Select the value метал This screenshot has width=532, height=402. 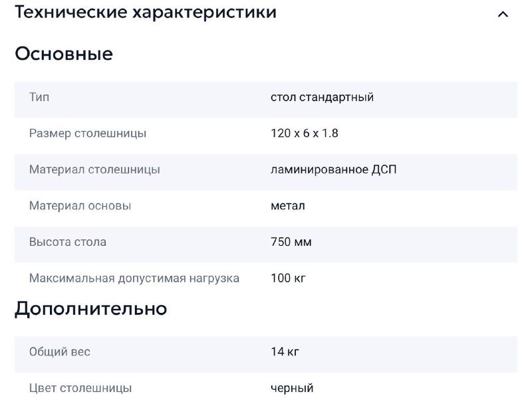(288, 206)
